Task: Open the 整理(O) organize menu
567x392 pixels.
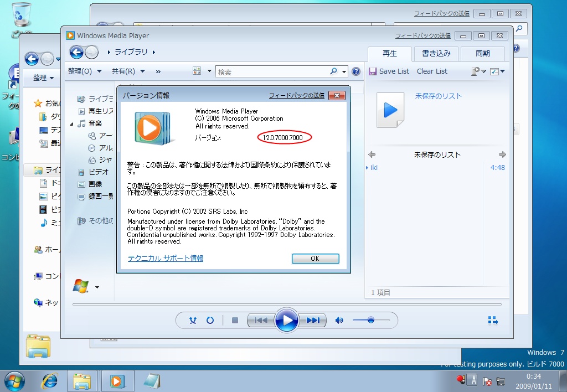Action: 85,71
